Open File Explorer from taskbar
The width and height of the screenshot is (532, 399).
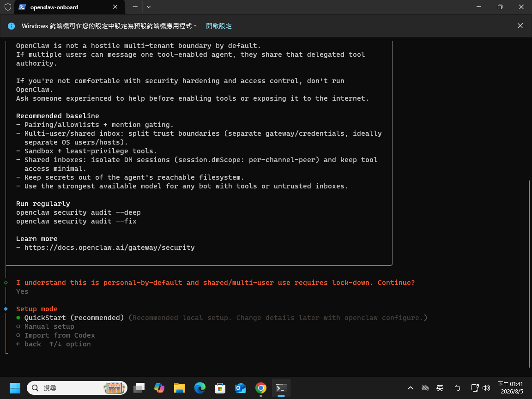[x=180, y=388]
